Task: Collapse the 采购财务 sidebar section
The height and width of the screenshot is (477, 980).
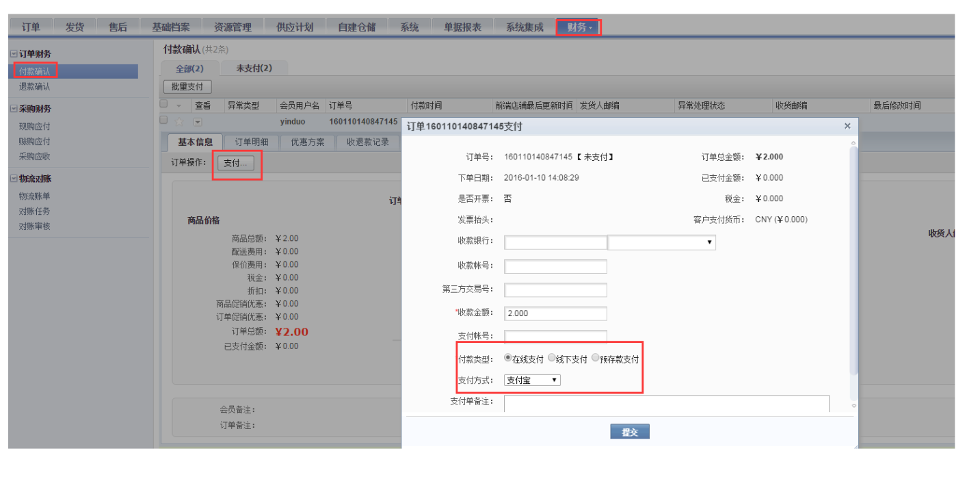Action: click(13, 108)
